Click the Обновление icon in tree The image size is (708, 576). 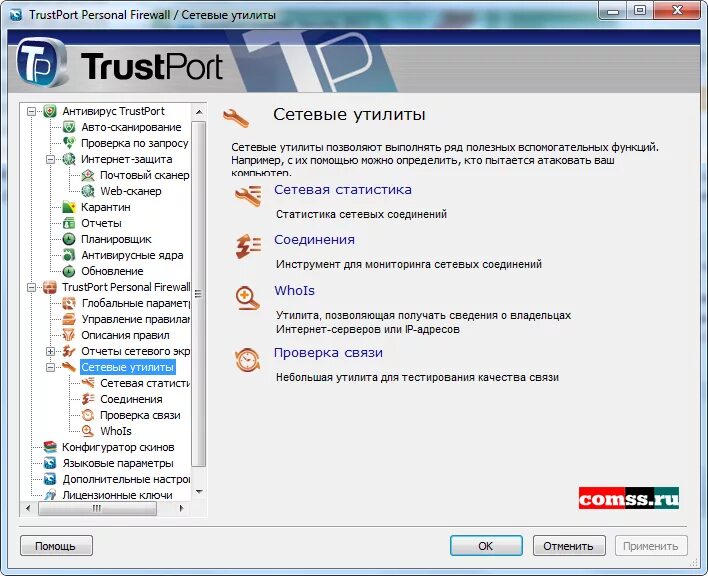(x=69, y=271)
